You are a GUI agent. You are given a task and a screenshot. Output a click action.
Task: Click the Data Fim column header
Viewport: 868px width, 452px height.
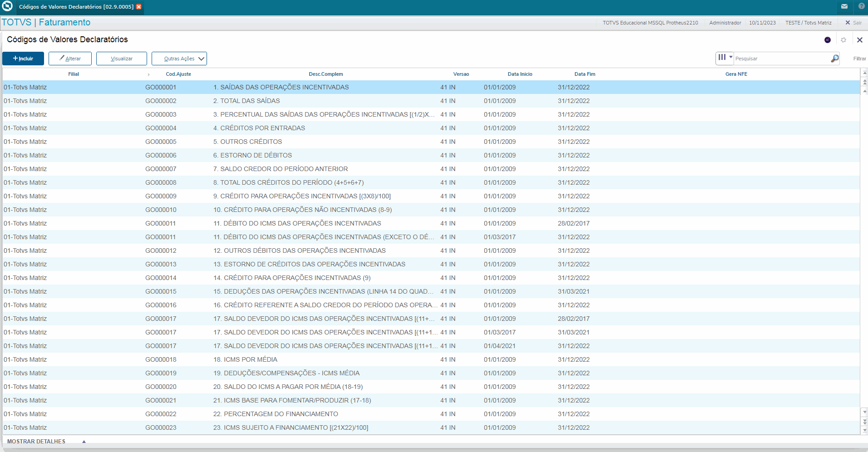(x=585, y=74)
